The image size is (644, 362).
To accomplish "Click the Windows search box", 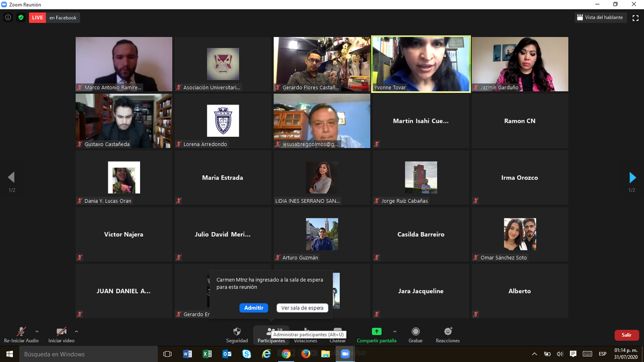I will [x=89, y=354].
